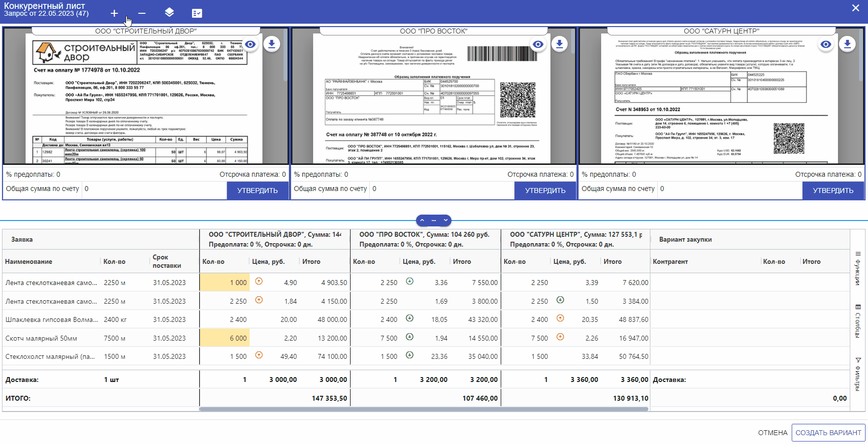The height and width of the screenshot is (444, 868).
Task: Click the Контрагент column header
Action: coord(670,261)
